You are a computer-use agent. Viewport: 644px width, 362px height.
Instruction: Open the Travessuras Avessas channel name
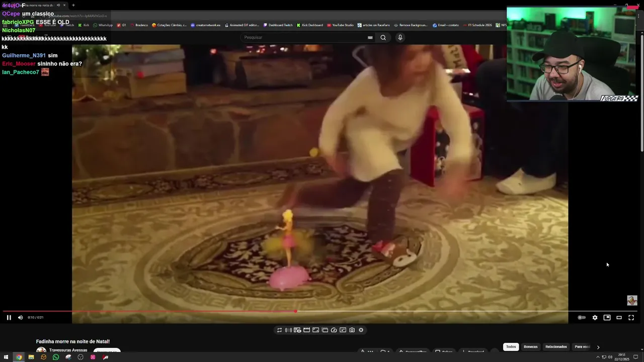click(x=68, y=350)
